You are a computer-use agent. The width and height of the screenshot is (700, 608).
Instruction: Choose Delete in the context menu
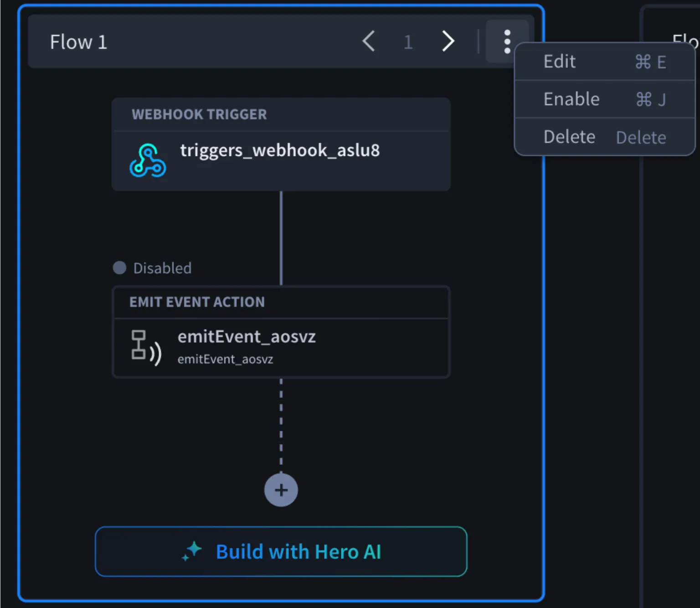pos(604,137)
